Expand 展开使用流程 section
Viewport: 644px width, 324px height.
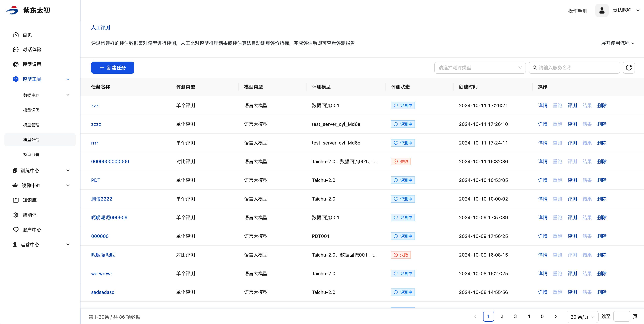[x=617, y=43]
